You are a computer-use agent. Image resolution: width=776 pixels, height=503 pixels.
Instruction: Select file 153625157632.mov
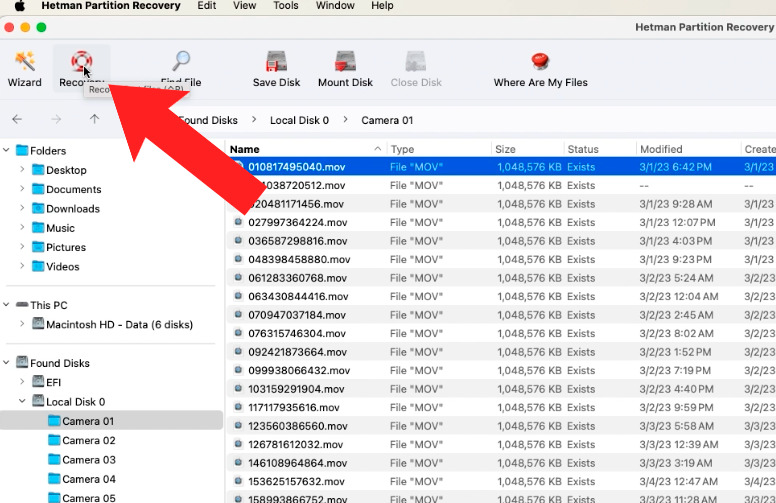click(501, 481)
